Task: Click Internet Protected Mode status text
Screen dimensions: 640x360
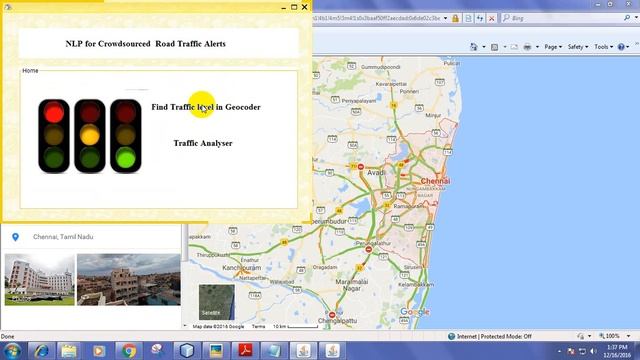Action: point(494,336)
